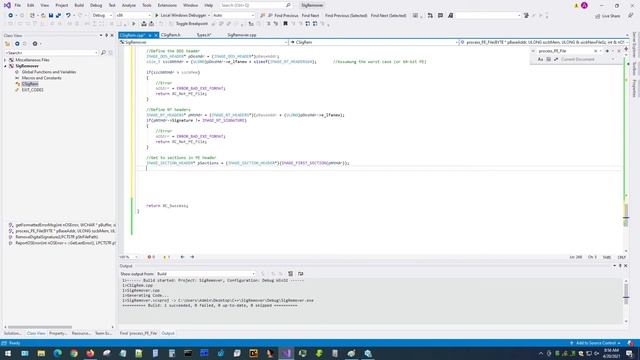The image size is (640, 360).
Task: Switch to Types.h tab
Action: (204, 35)
